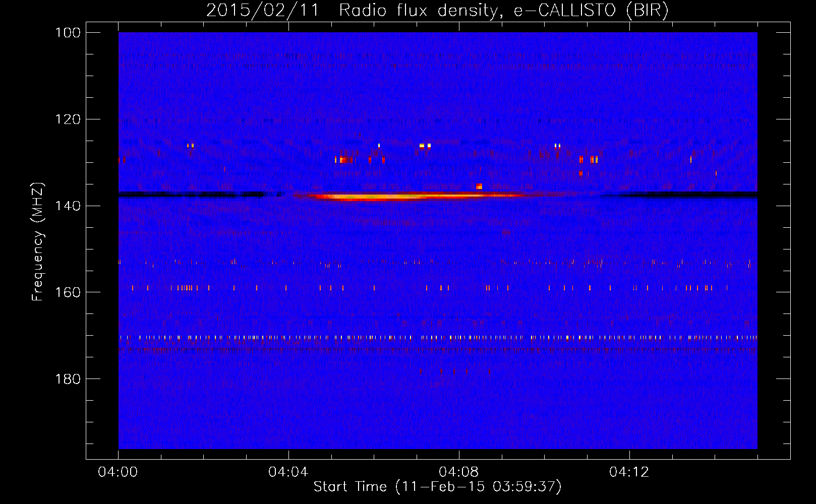Image resolution: width=816 pixels, height=504 pixels.
Task: Click the 04:04 time tick label
Action: pyautogui.click(x=288, y=472)
